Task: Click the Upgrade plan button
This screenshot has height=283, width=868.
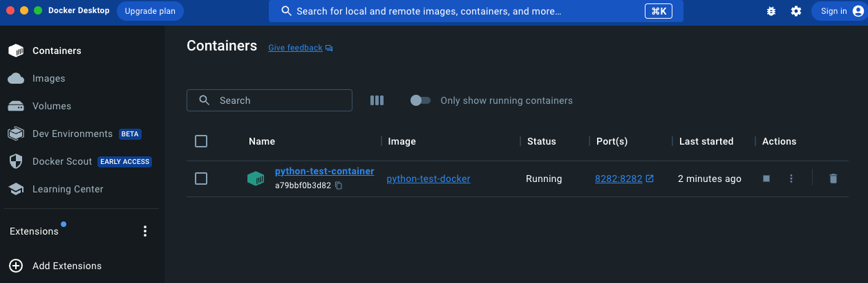Action: click(150, 11)
